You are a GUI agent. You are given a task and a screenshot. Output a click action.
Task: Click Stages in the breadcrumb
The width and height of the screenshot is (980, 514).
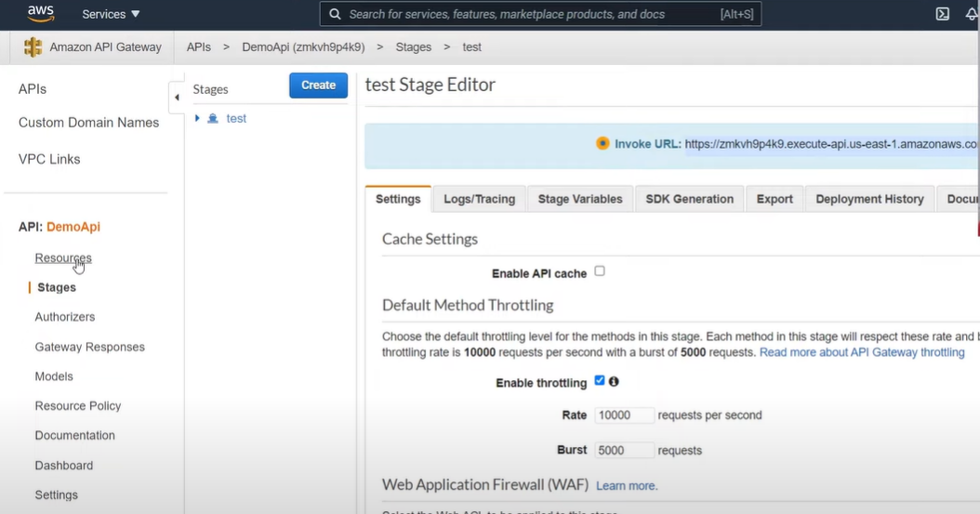click(413, 46)
